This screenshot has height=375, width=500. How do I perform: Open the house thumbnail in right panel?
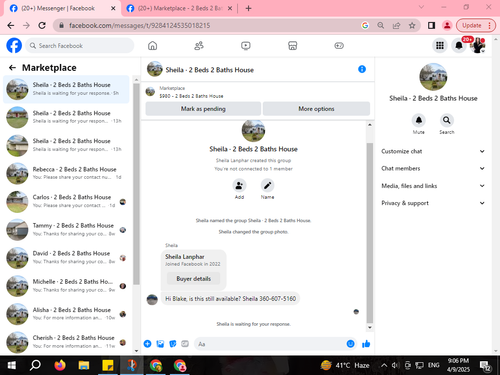tap(433, 77)
